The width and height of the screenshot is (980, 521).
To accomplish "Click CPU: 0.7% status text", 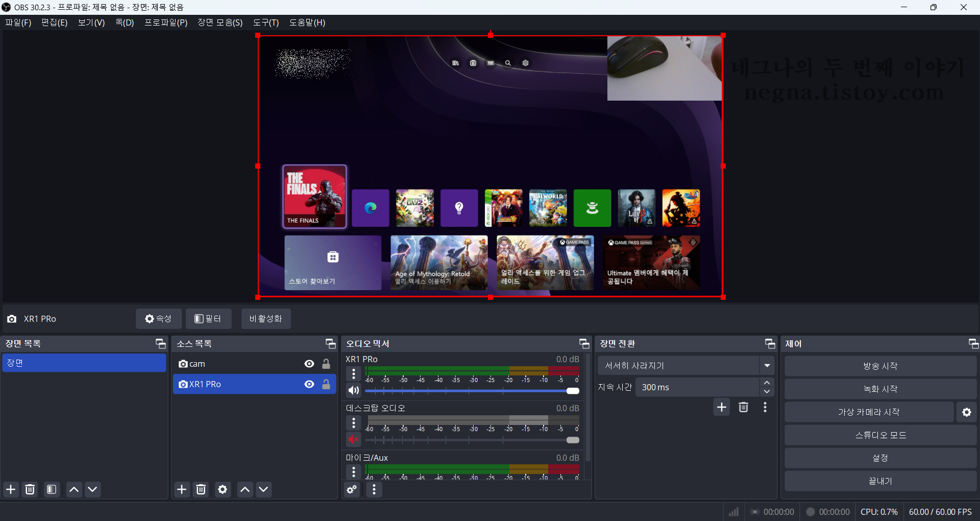I will (x=879, y=512).
